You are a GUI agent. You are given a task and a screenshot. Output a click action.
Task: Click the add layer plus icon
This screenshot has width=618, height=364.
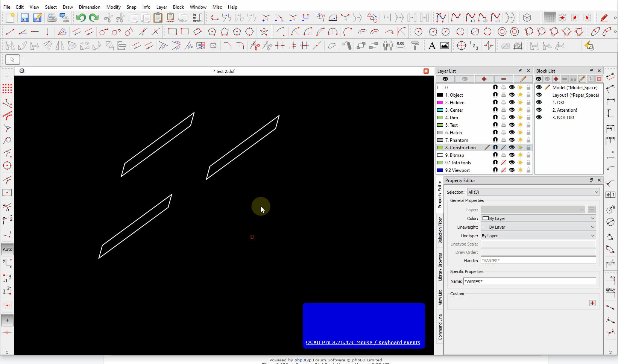pyautogui.click(x=484, y=79)
